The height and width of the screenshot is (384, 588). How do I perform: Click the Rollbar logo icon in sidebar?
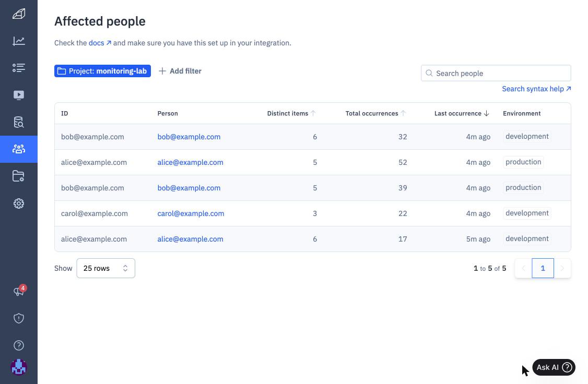19,14
